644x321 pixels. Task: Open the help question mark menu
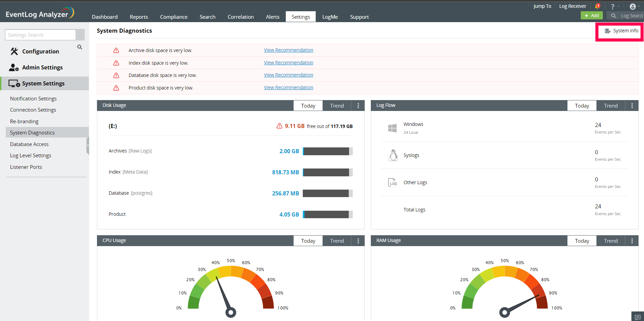613,6
